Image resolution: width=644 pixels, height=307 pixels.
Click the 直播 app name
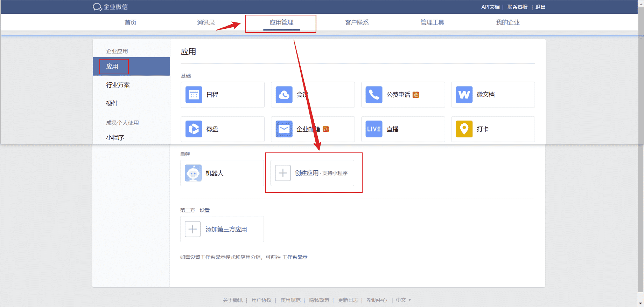click(x=393, y=129)
